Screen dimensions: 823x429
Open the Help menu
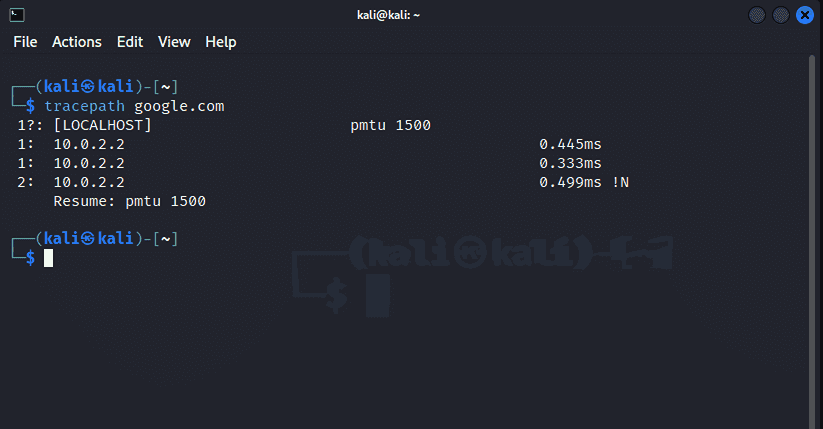click(x=220, y=42)
